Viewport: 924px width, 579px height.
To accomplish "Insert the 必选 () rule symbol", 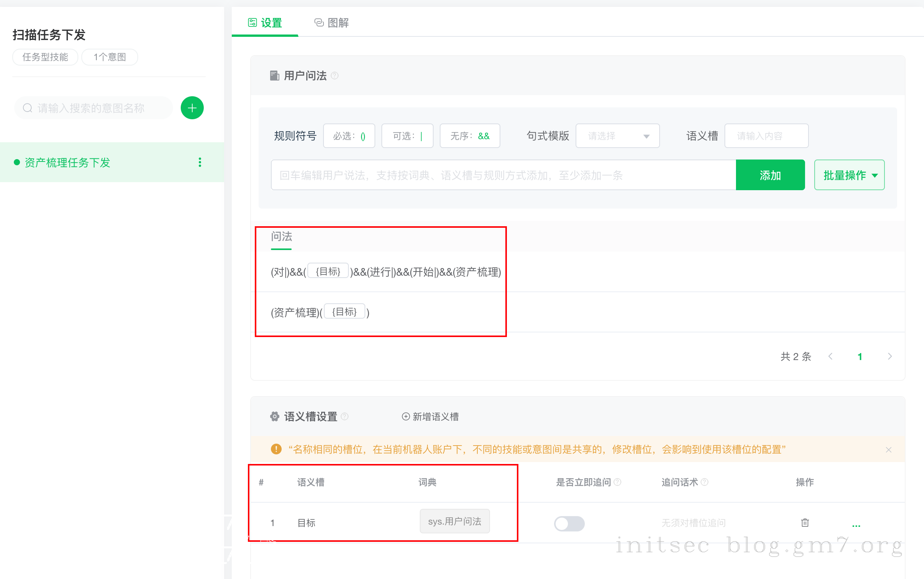I will click(x=349, y=136).
